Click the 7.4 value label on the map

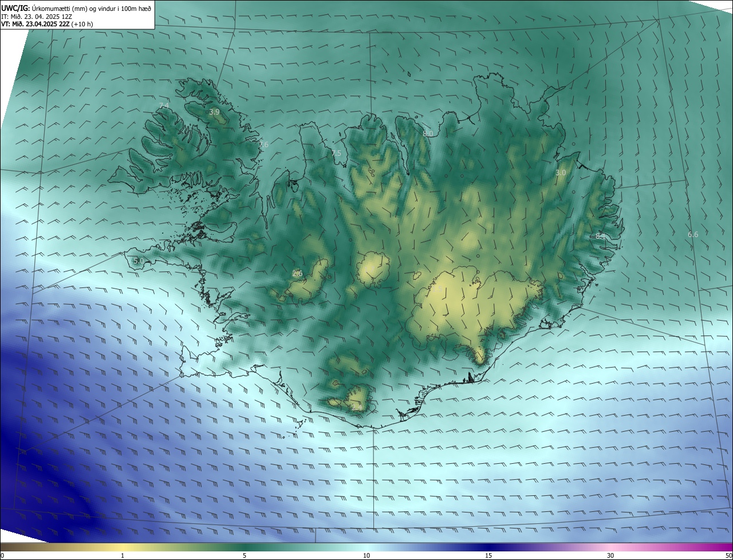tap(164, 105)
